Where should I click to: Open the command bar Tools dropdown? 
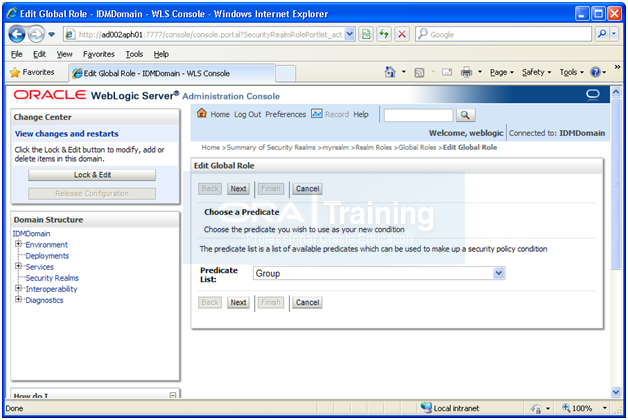572,72
